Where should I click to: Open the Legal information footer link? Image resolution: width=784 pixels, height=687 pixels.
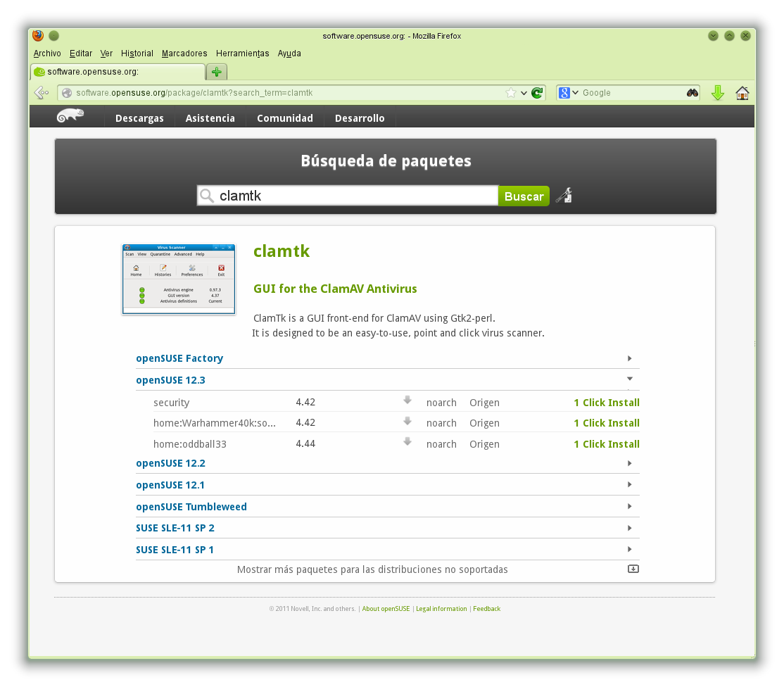point(441,608)
